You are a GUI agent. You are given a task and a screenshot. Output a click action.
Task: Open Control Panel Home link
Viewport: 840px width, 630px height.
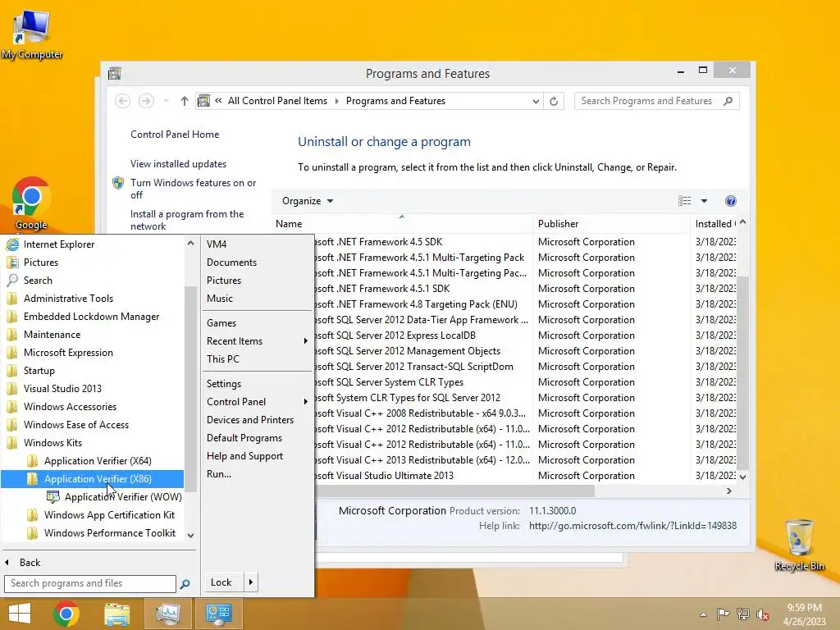(x=175, y=135)
